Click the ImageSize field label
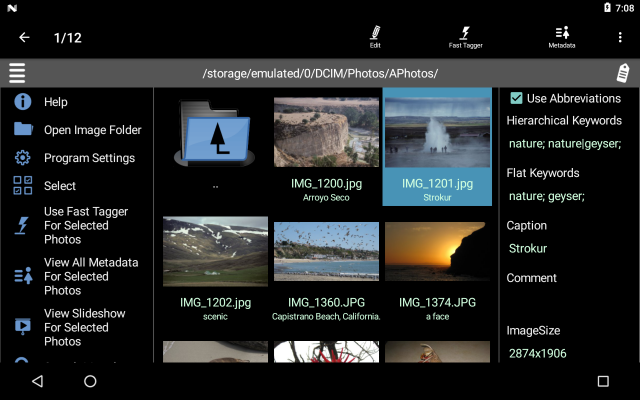Viewport: 640px width, 400px height. point(533,331)
